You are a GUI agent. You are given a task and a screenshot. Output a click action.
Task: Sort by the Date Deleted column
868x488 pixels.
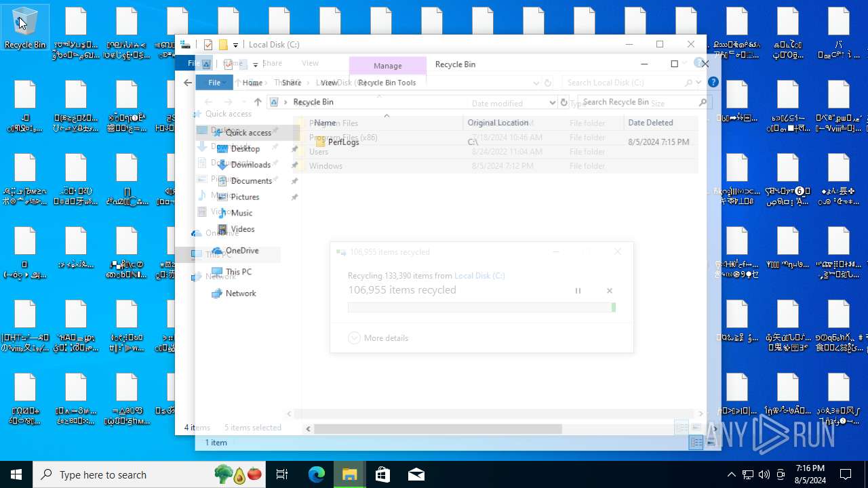pyautogui.click(x=661, y=123)
